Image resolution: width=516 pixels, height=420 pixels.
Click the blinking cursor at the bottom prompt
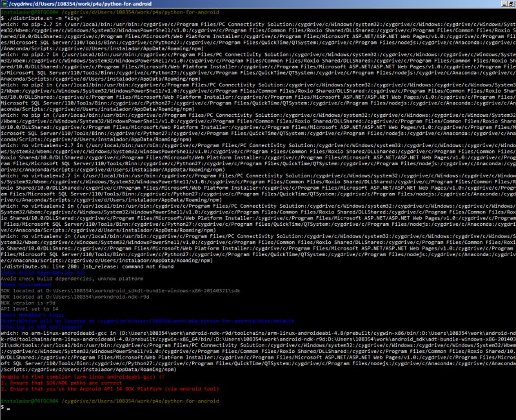pyautogui.click(x=8, y=408)
